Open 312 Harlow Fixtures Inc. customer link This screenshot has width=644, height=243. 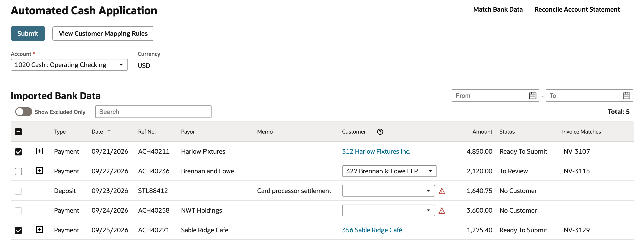pyautogui.click(x=376, y=151)
